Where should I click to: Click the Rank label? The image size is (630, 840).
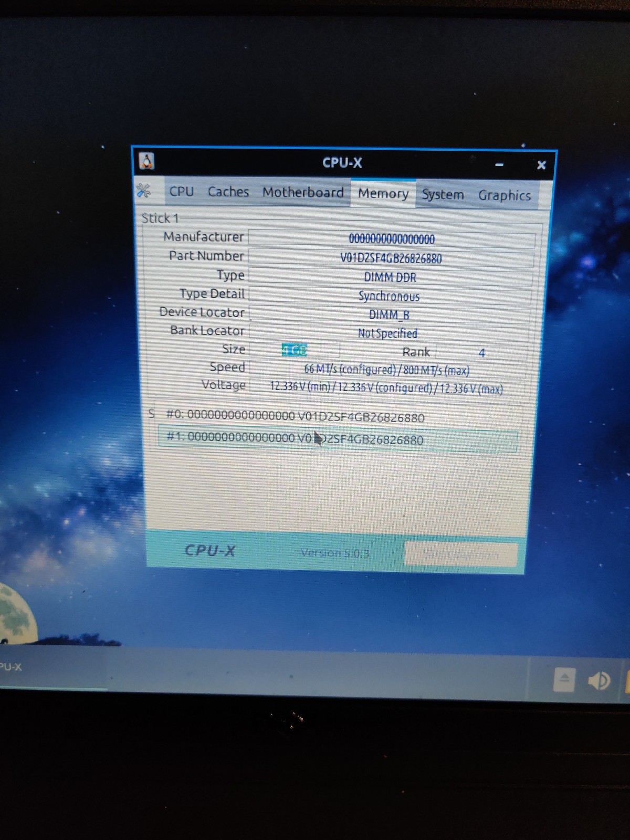[416, 352]
